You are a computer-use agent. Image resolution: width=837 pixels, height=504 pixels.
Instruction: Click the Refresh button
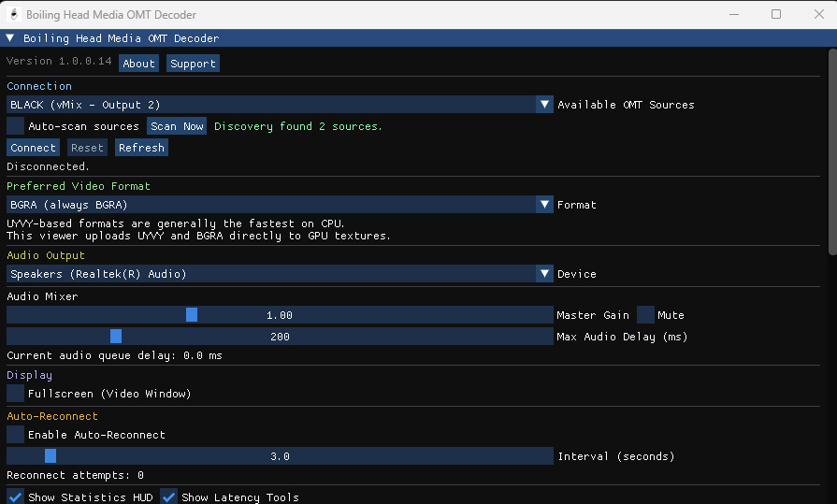point(141,148)
